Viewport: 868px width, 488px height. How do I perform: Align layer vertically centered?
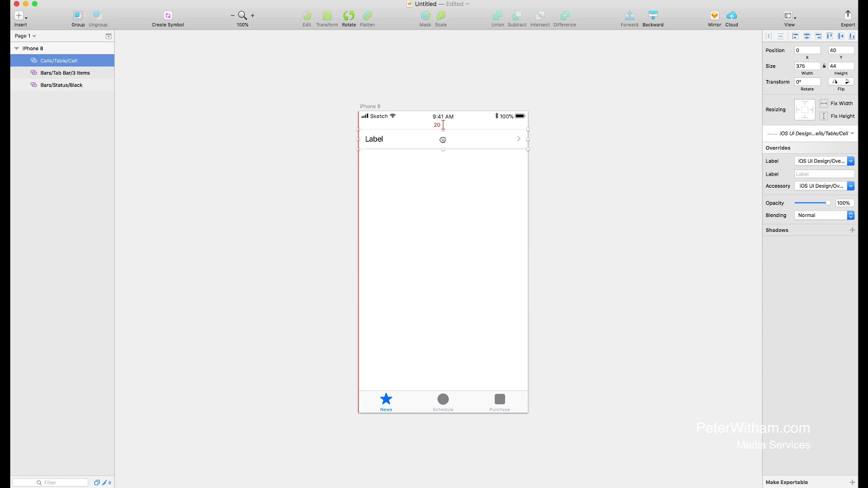click(x=841, y=36)
